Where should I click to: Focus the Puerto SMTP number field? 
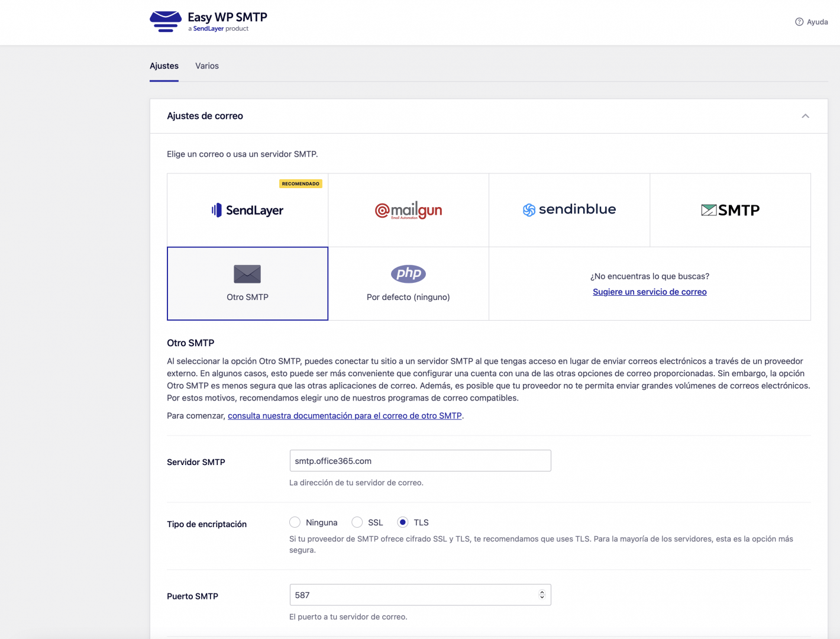(x=420, y=595)
